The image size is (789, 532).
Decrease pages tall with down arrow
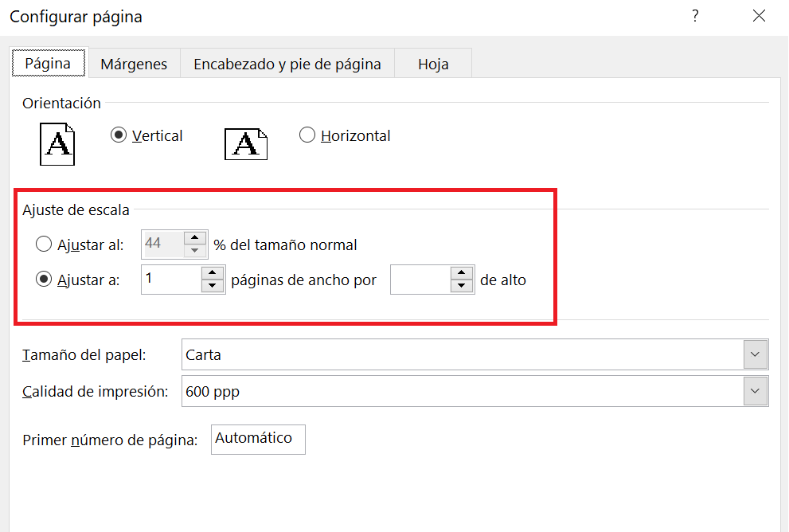coord(463,287)
